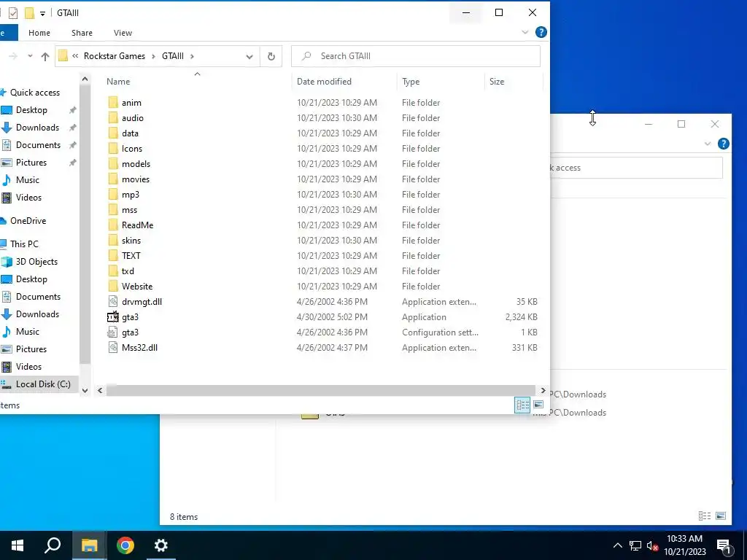Expand the ribbon in background window

[708, 144]
